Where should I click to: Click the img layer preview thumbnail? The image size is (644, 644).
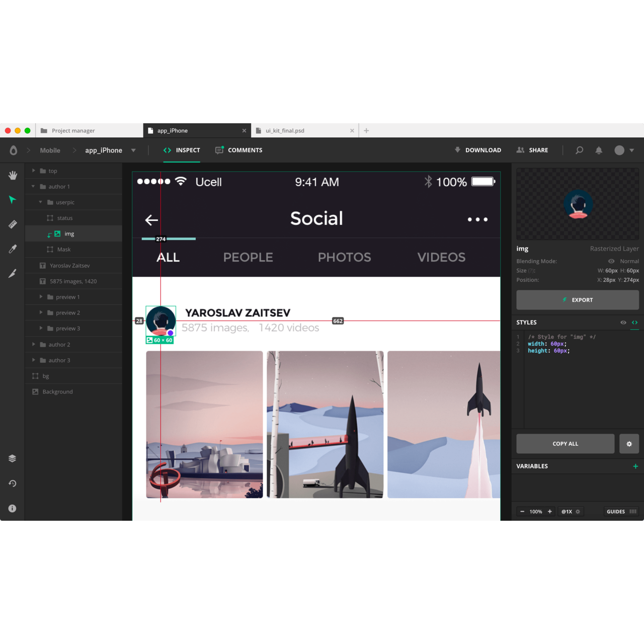(58, 233)
